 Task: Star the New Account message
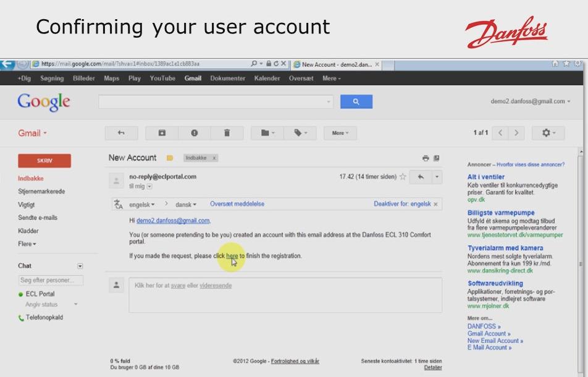pyautogui.click(x=403, y=177)
